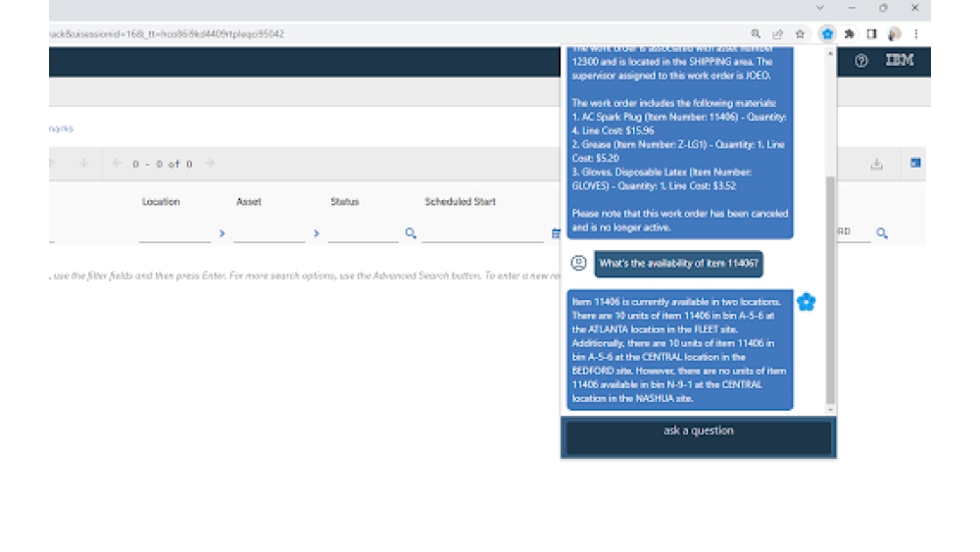
Task: Open the browser extensions puzzle icon
Action: tap(849, 33)
